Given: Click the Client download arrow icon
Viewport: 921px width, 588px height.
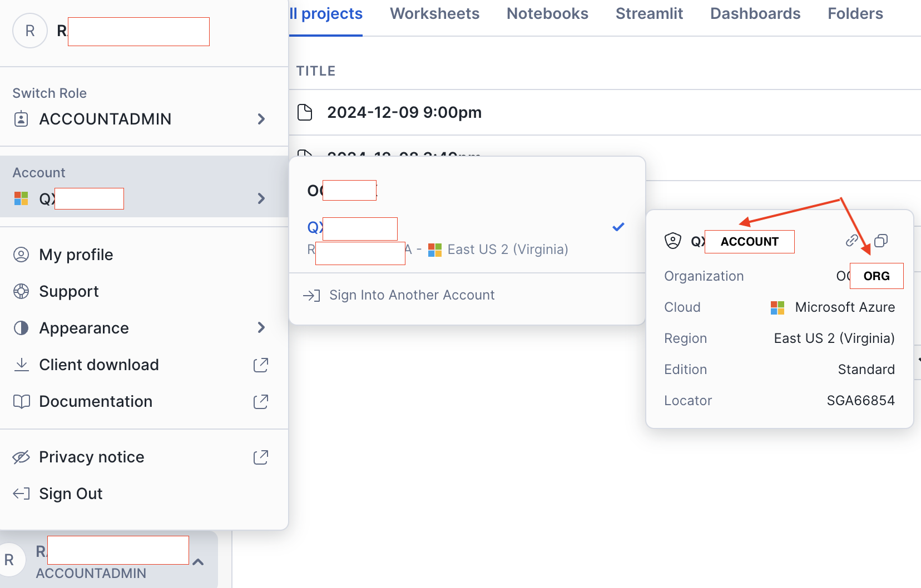Looking at the screenshot, I should 21,365.
